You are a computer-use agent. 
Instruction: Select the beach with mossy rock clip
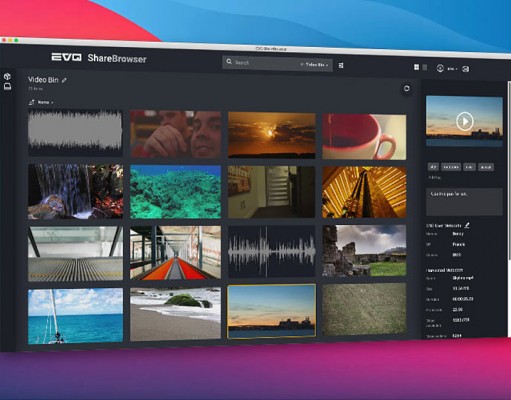175,314
